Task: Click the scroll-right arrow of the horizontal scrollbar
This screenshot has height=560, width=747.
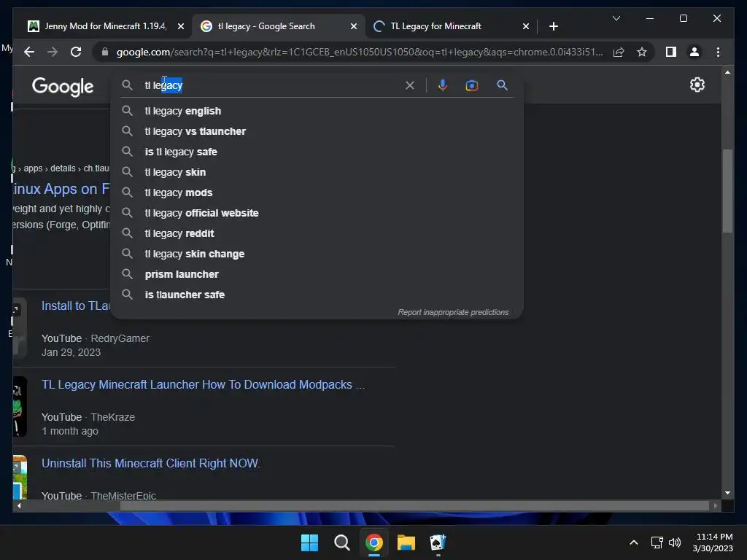Action: point(715,506)
